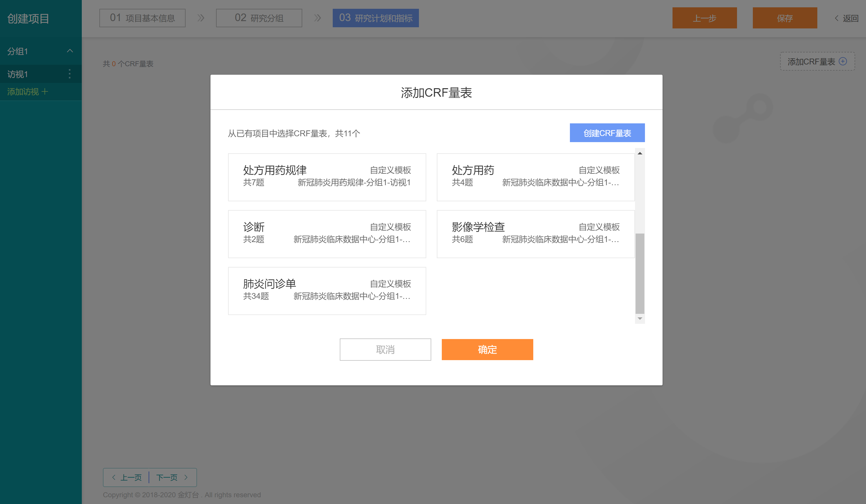This screenshot has height=504, width=866.
Task: Confirm with the 确定 button
Action: pyautogui.click(x=487, y=349)
